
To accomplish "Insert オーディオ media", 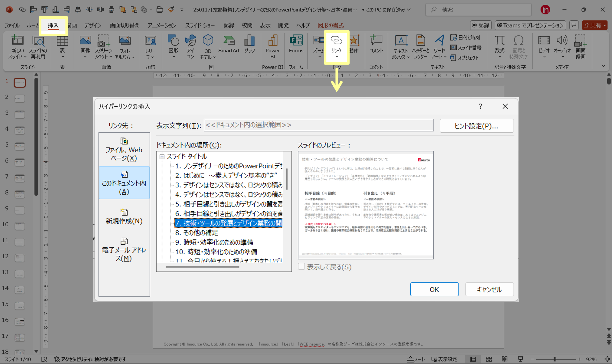I will pyautogui.click(x=562, y=47).
